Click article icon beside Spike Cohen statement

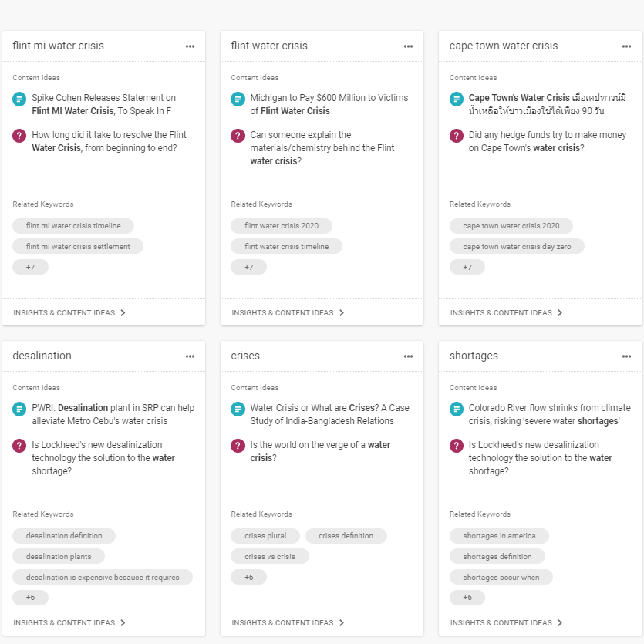19,99
